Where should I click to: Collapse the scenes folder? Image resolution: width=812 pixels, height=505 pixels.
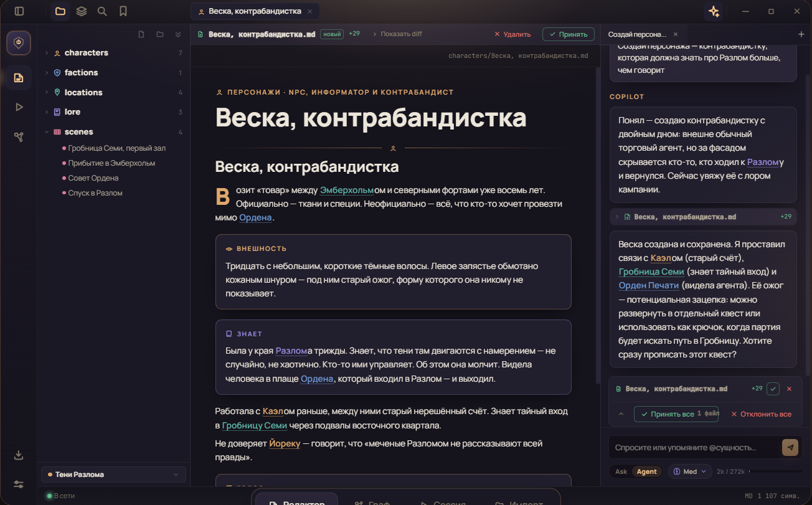tap(47, 132)
